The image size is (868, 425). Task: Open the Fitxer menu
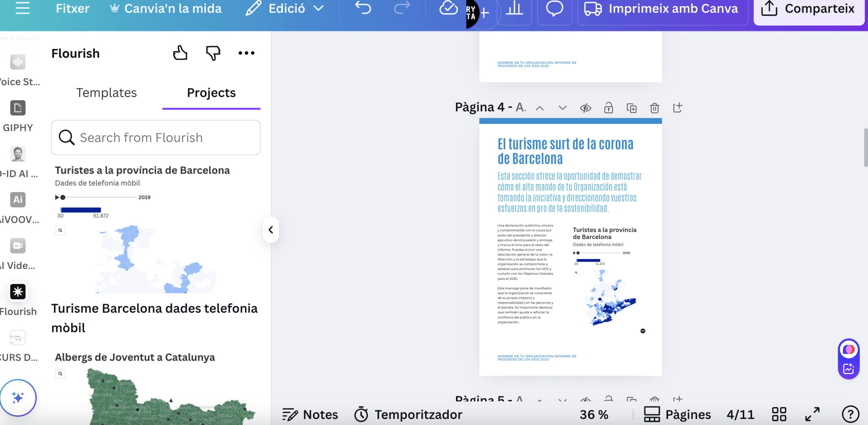73,8
